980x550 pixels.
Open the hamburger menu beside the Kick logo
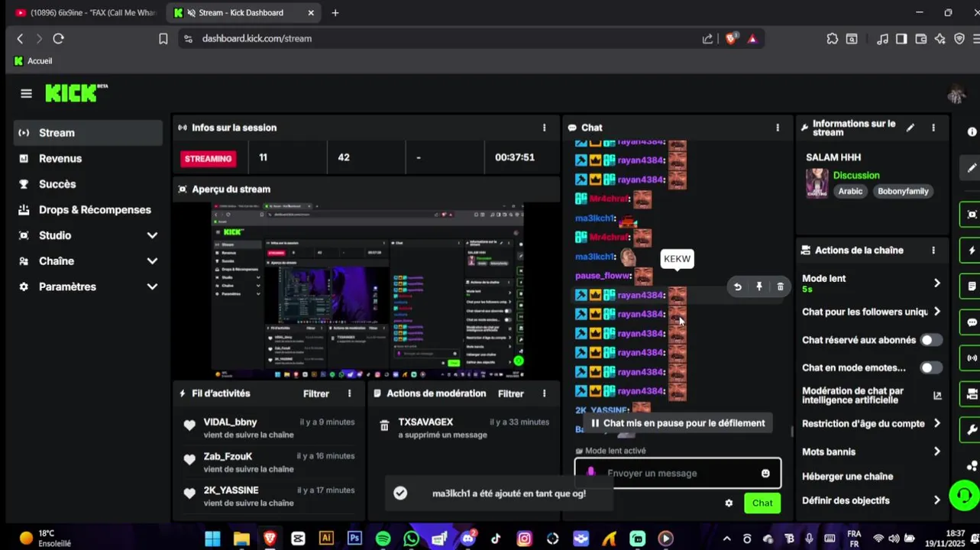pyautogui.click(x=26, y=93)
